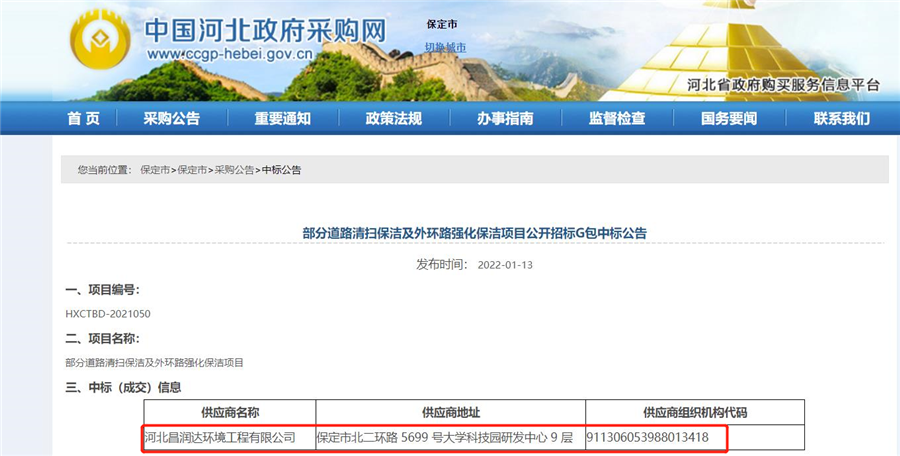Click the 切换城市 link

point(445,47)
